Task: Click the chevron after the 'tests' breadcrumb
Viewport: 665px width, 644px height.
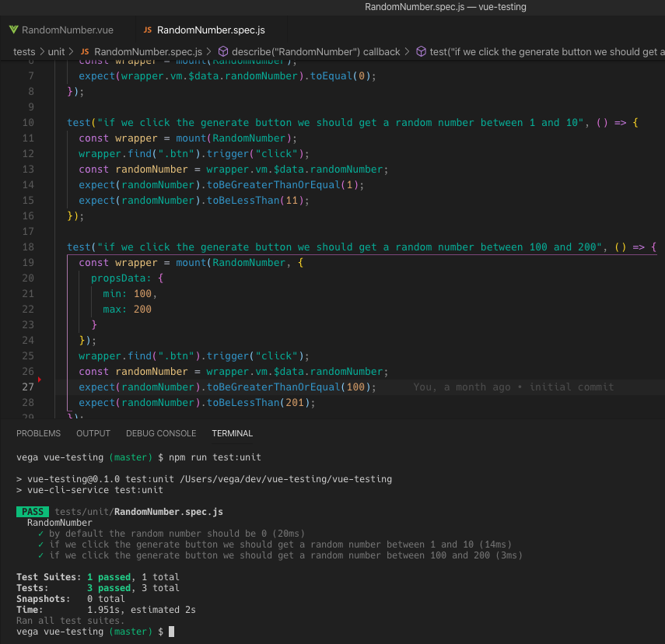Action: pos(41,52)
